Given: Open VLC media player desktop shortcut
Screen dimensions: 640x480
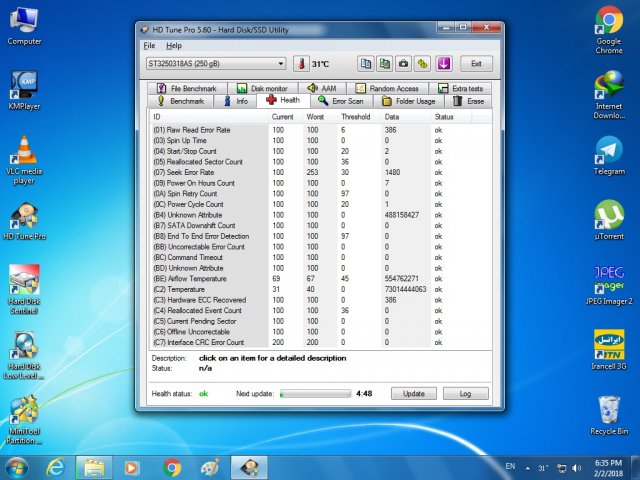Looking at the screenshot, I should click(x=24, y=160).
